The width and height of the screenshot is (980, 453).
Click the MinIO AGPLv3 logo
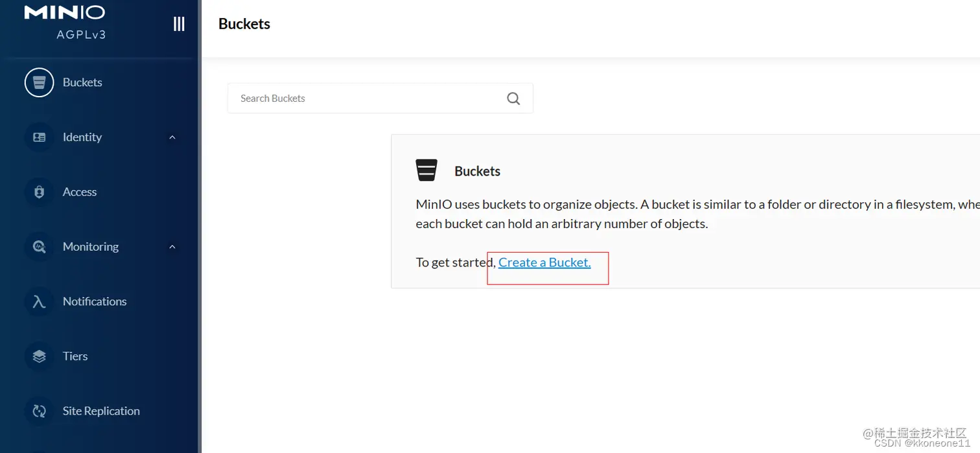coord(65,21)
